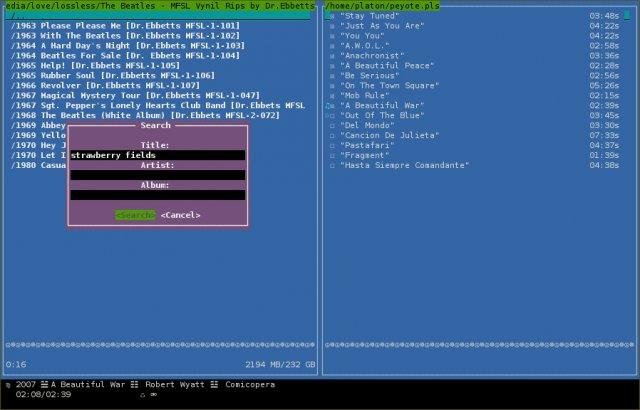Click year 2007 in the status bar
The height and width of the screenshot is (410, 640).
(26, 385)
